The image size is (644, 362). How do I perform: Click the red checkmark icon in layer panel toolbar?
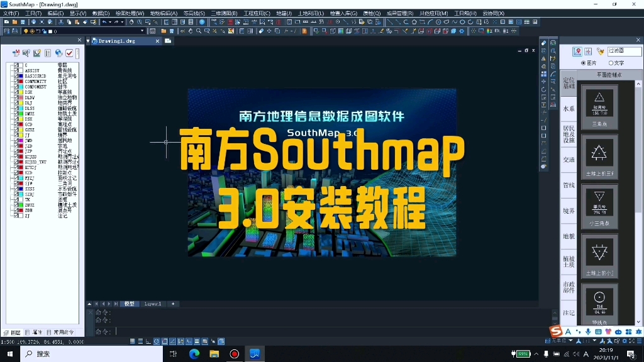(x=69, y=53)
